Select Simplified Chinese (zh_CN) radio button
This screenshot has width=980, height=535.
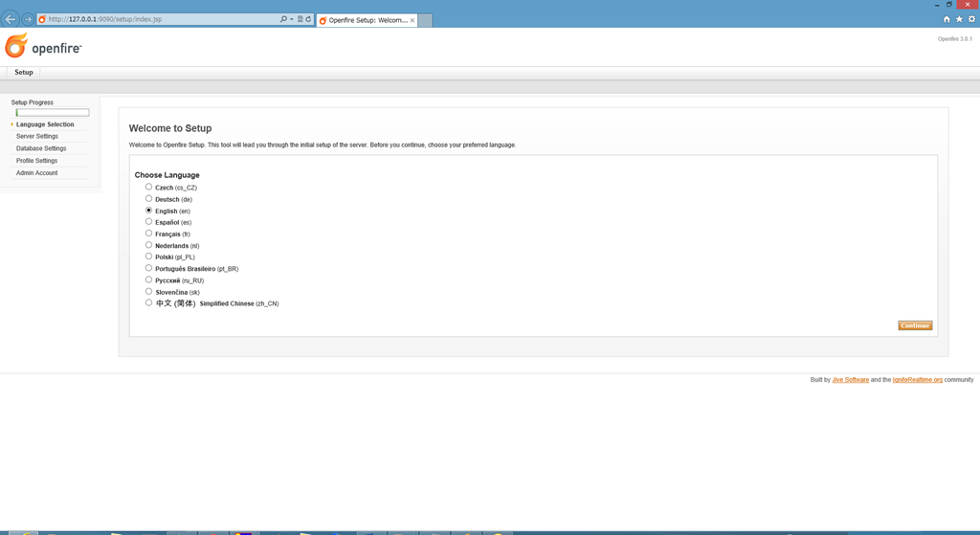[149, 302]
